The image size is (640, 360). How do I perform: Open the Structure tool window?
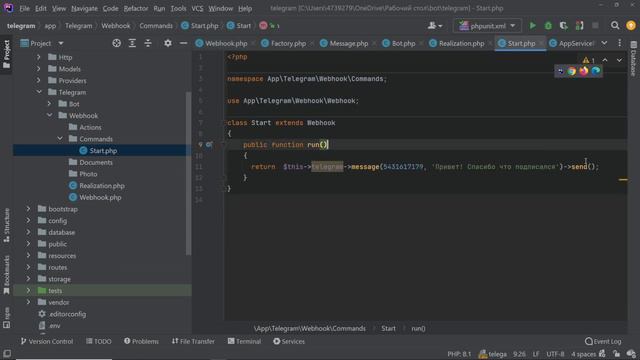tap(7, 225)
